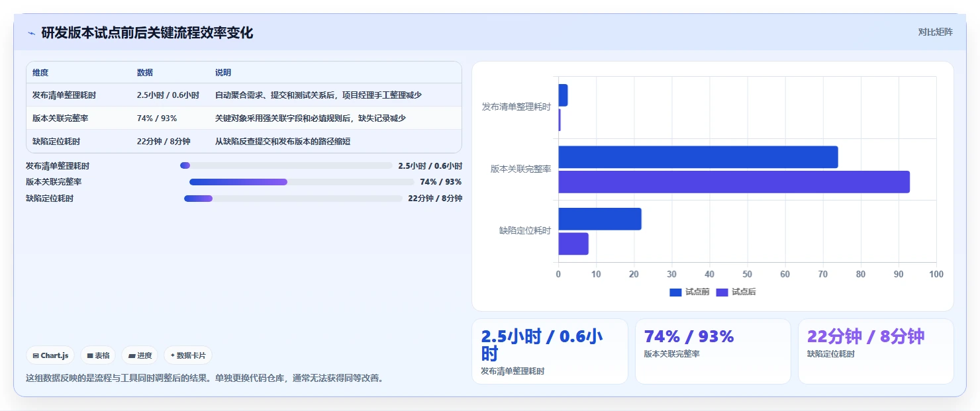The height and width of the screenshot is (411, 980).
Task: Click 发布清单整理耗时 in the table's first row
Action: 64,95
